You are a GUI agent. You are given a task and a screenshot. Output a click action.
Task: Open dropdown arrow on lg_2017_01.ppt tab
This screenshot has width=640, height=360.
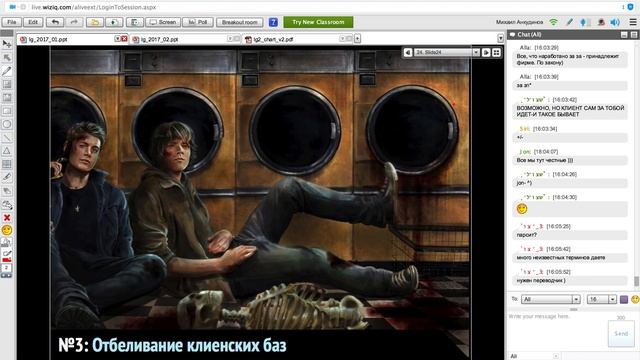coord(118,38)
